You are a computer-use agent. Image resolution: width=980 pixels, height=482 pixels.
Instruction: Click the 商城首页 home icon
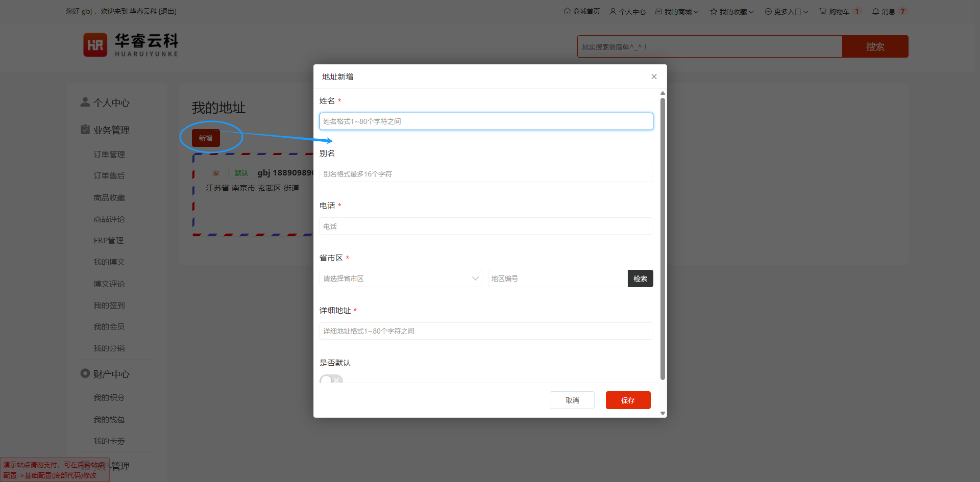(567, 11)
